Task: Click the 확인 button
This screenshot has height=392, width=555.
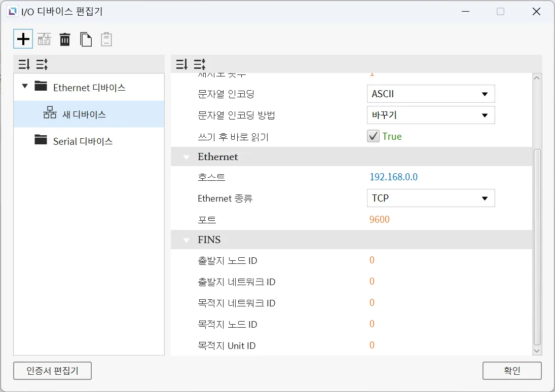Action: tap(512, 371)
